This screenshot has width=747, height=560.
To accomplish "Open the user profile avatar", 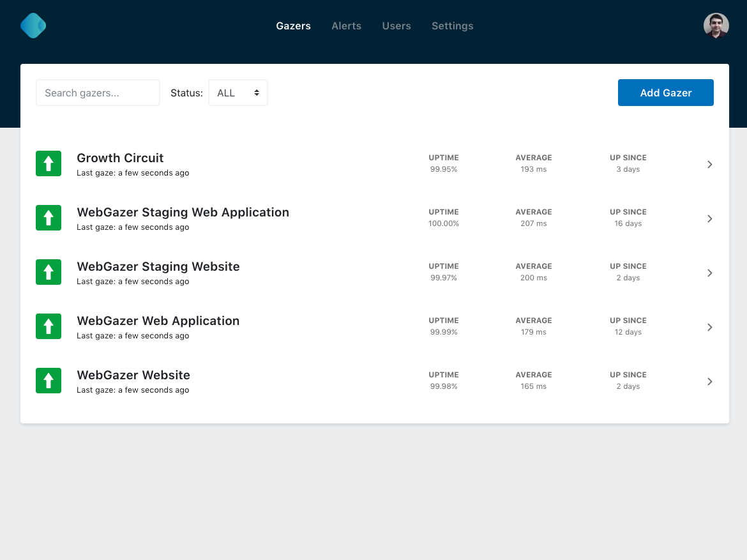I will click(716, 26).
